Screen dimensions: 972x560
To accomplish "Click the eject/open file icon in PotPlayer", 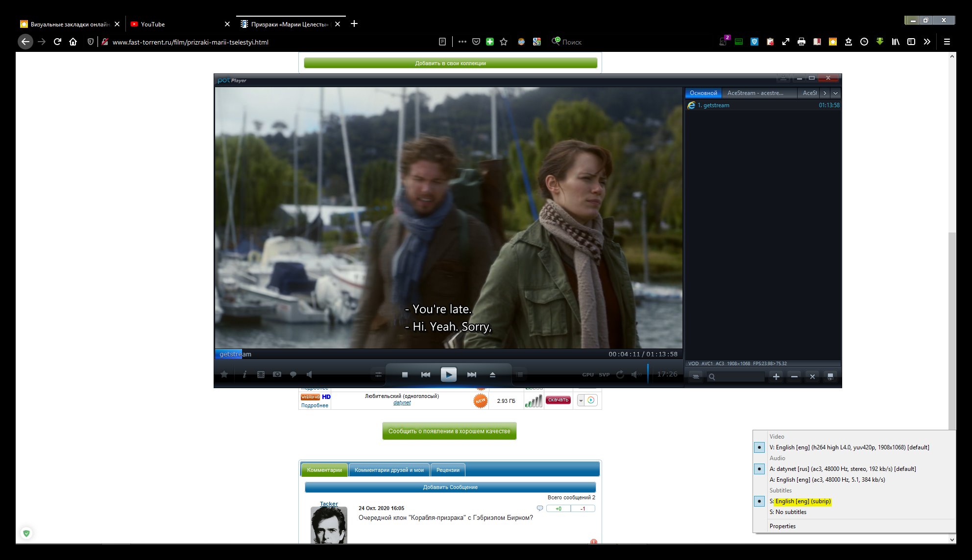I will (492, 374).
